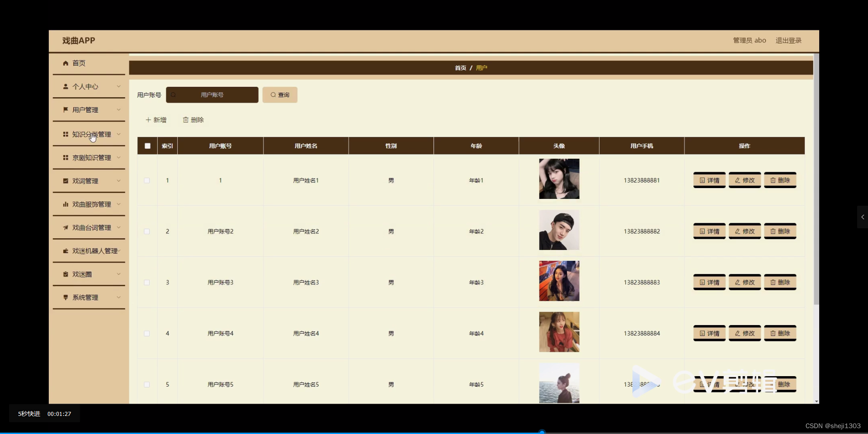Click the trash icon on 删除 button
This screenshot has width=868, height=434.
tap(186, 120)
